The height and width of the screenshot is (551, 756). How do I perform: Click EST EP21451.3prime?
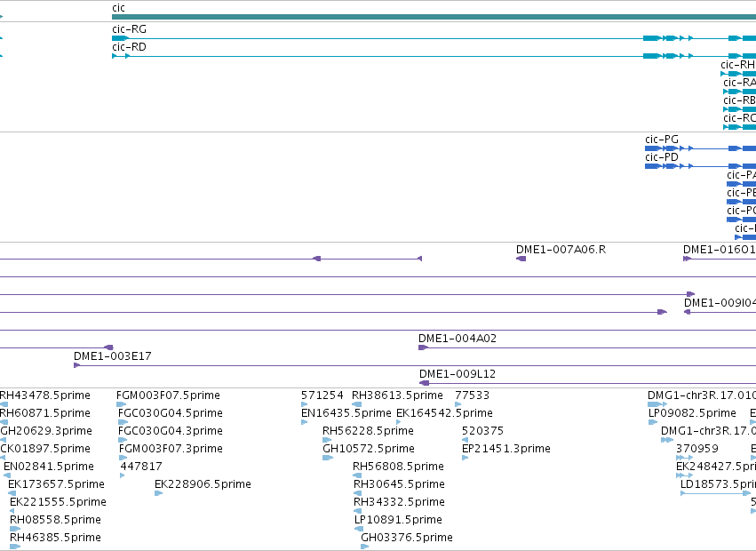tap(505, 449)
